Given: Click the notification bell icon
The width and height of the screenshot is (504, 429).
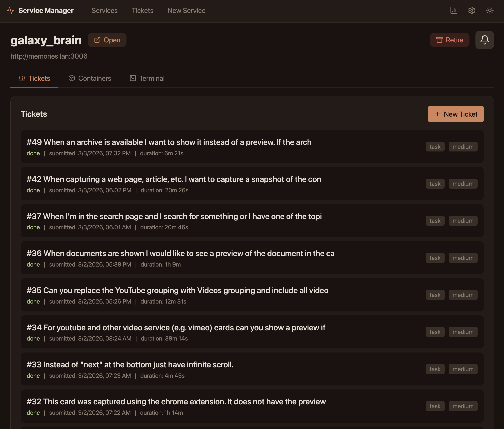Looking at the screenshot, I should tap(484, 40).
